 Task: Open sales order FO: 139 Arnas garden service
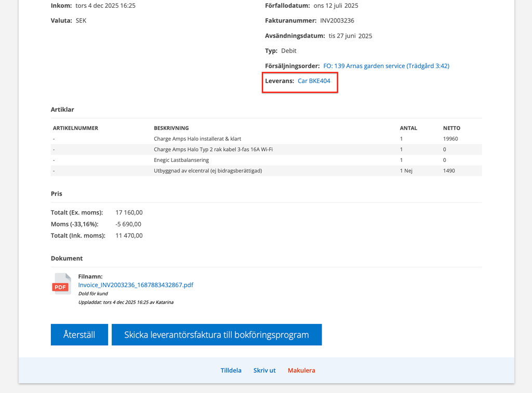point(386,66)
